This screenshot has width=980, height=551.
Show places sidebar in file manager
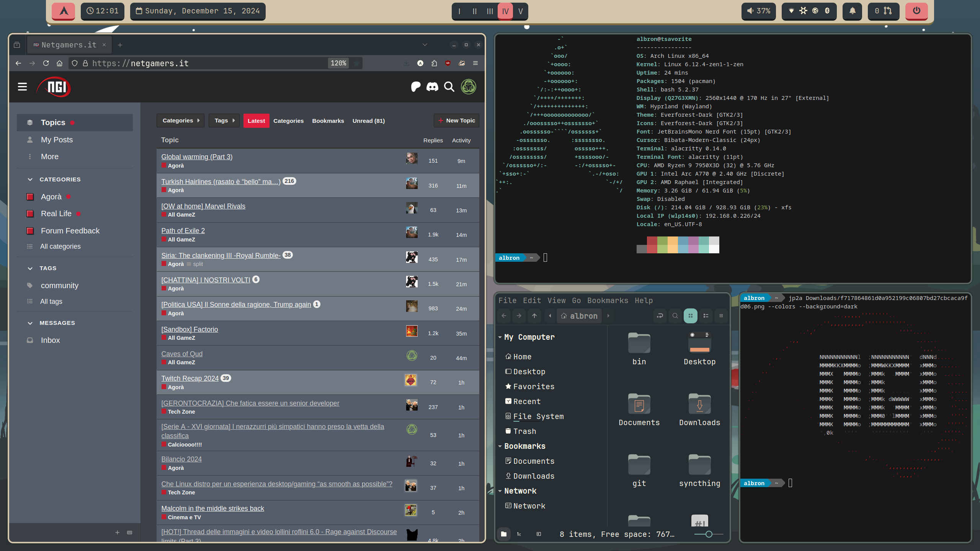click(x=504, y=534)
